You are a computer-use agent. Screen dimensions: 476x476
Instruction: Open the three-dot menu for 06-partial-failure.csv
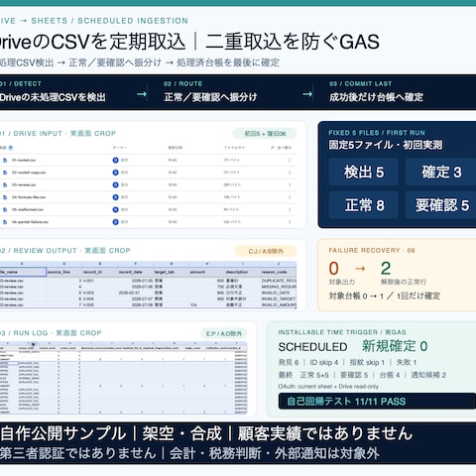tap(290, 222)
